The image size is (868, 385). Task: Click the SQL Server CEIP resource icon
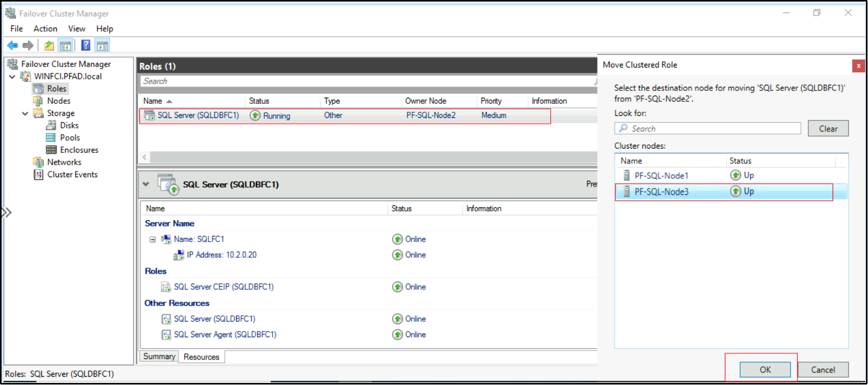[166, 287]
